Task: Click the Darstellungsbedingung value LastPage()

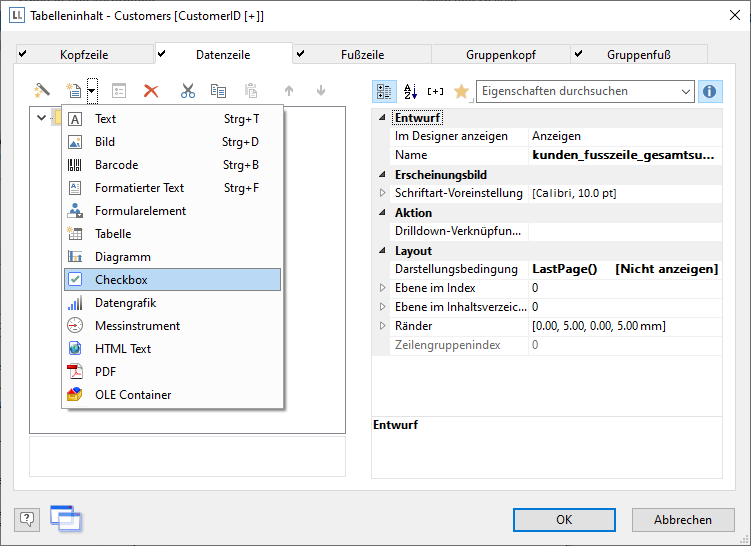Action: point(564,269)
